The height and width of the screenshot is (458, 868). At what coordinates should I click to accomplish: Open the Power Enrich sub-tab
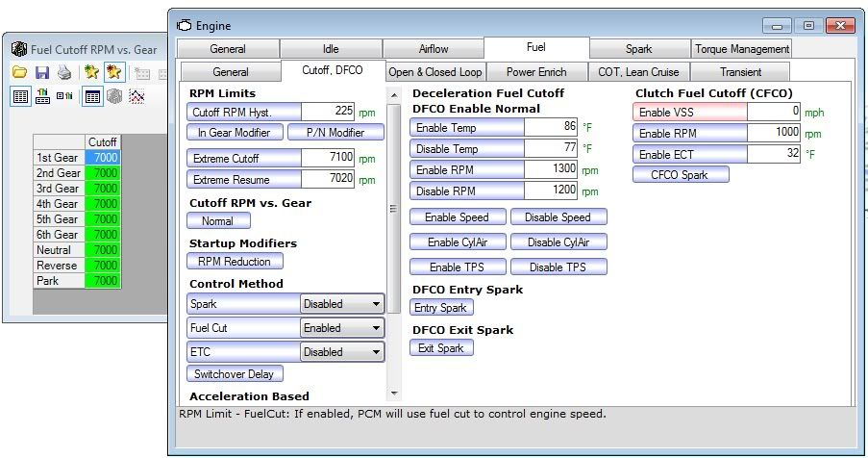pyautogui.click(x=536, y=72)
